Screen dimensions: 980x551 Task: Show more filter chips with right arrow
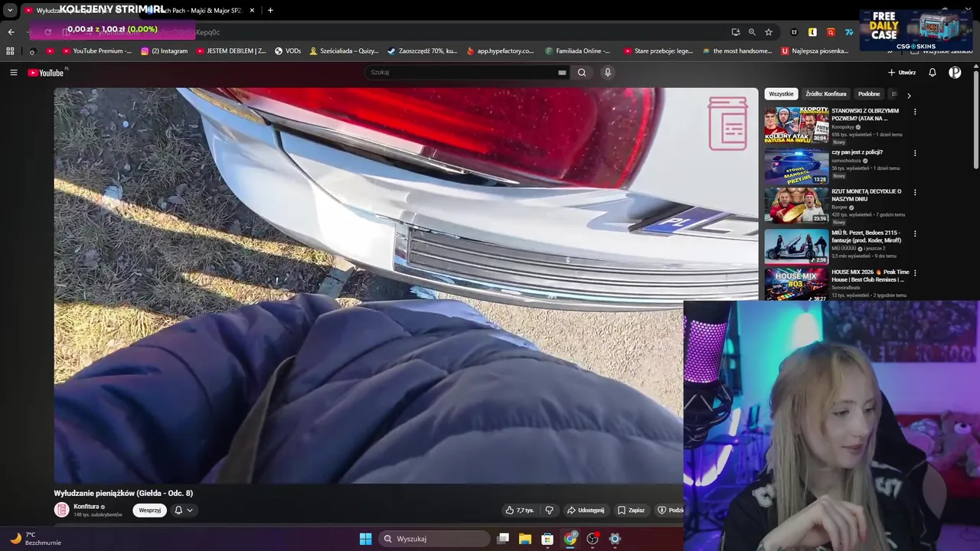pos(909,96)
